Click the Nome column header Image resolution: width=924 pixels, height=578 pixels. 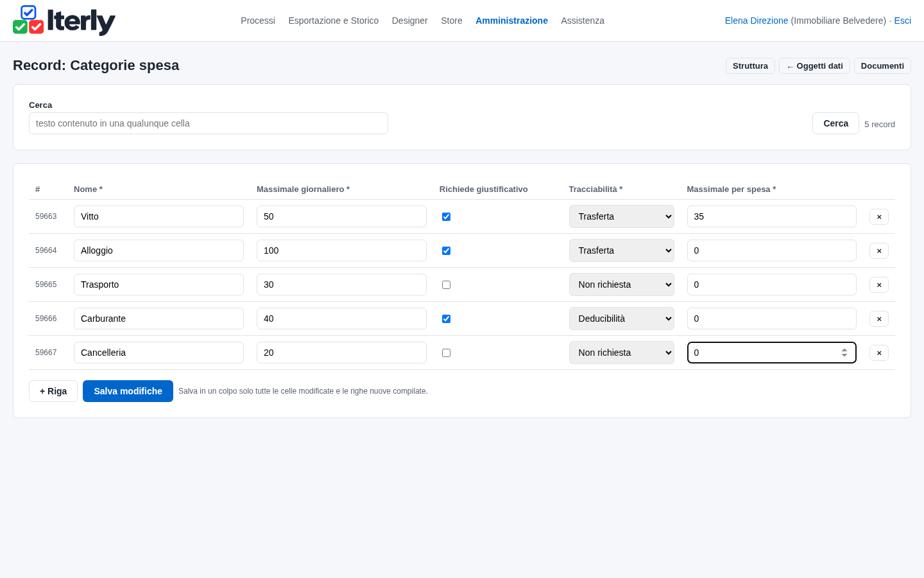(88, 189)
